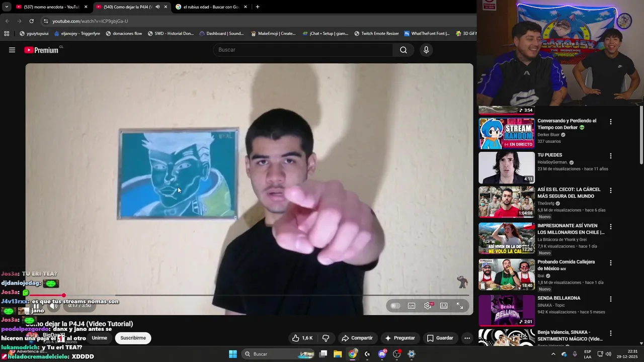Toggle the autoplay switch in the player
Image resolution: width=644 pixels, height=362 pixels.
pyautogui.click(x=395, y=306)
